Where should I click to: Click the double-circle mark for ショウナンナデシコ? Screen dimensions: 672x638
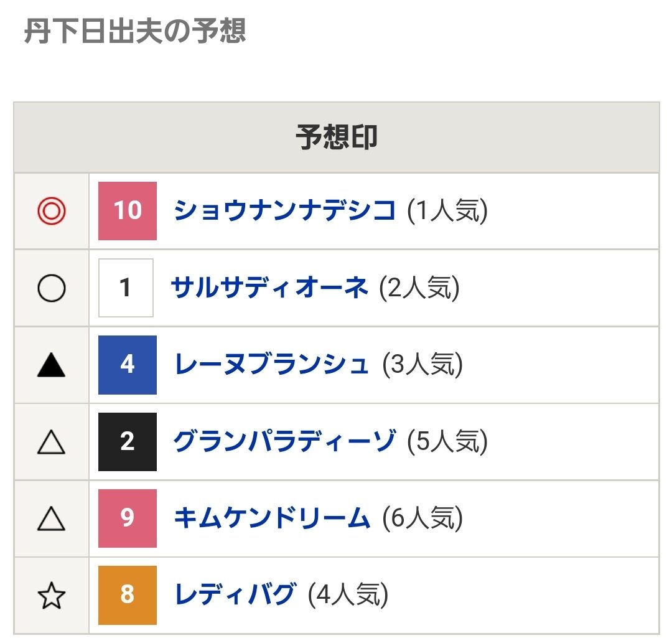click(51, 212)
